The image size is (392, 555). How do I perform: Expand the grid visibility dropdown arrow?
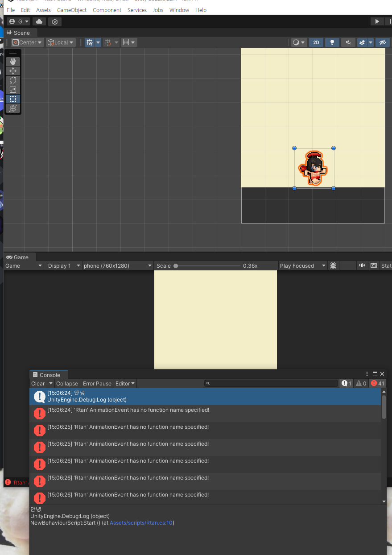coord(98,42)
